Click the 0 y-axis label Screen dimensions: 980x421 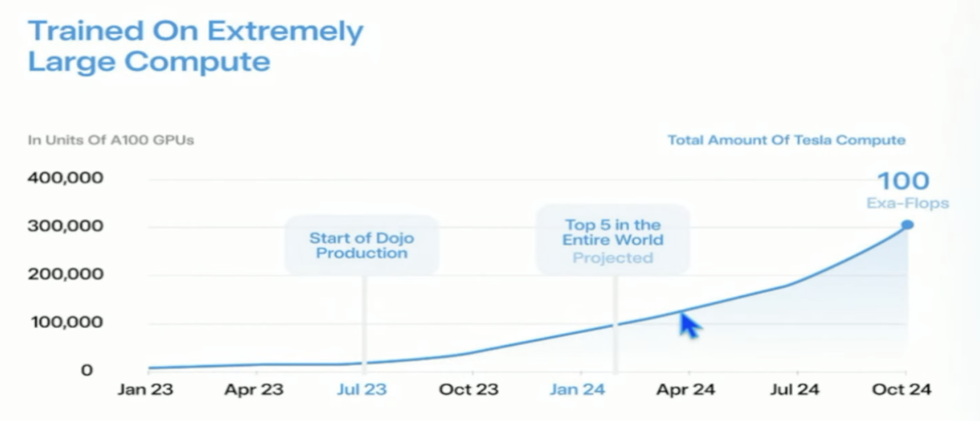[x=87, y=370]
